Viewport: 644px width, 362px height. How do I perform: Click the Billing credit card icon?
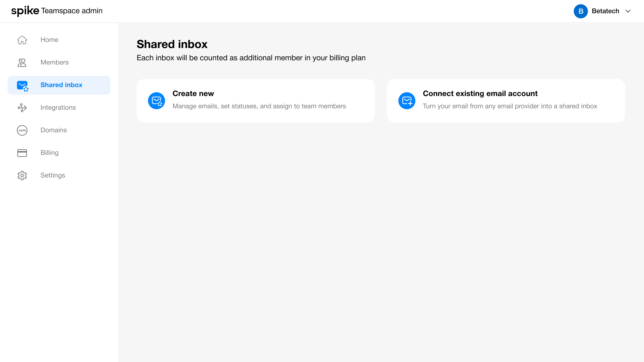(x=22, y=153)
